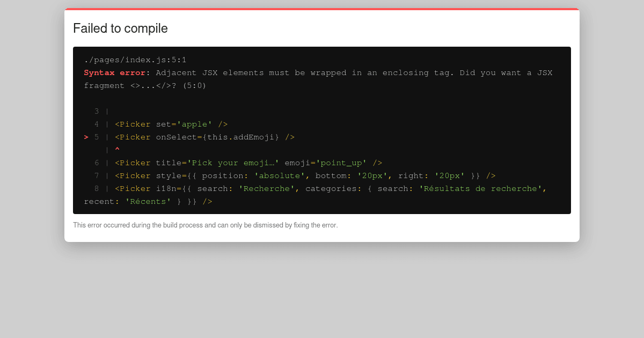644x338 pixels.
Task: Click the red 'Syntax error' label
Action: (x=114, y=73)
